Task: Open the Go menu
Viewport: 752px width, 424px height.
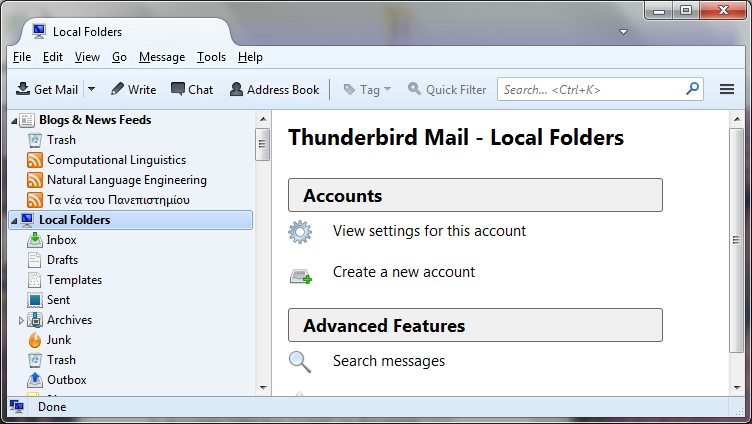Action: click(119, 57)
